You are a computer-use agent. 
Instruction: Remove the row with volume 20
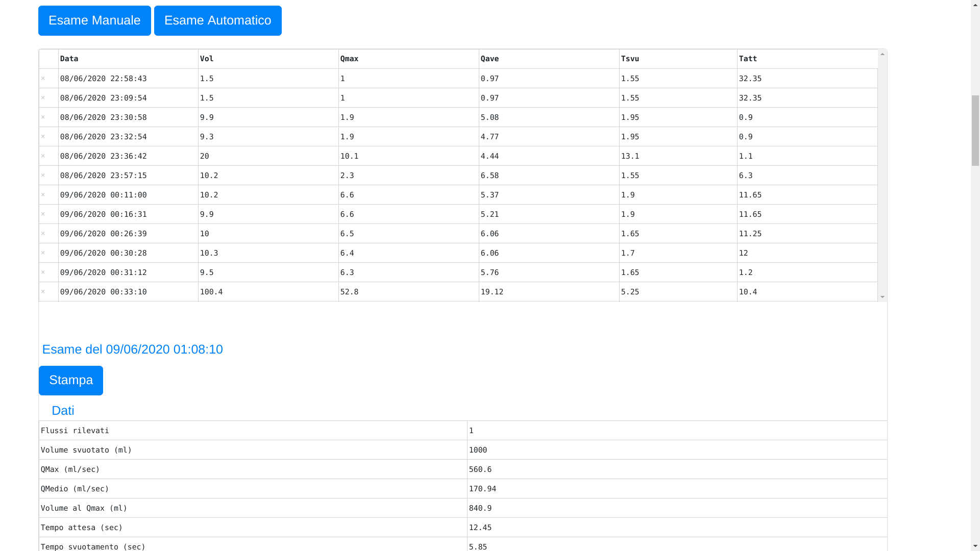[43, 156]
